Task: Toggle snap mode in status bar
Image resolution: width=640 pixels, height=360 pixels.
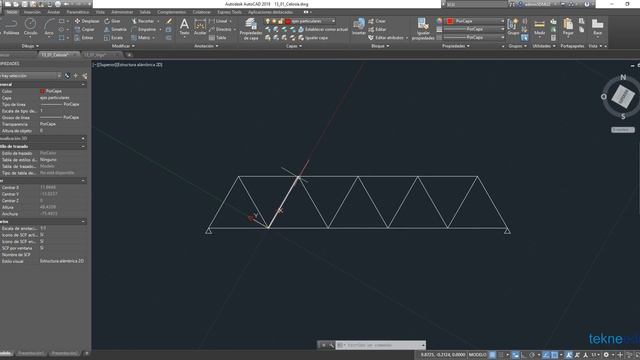Action: pos(501,355)
